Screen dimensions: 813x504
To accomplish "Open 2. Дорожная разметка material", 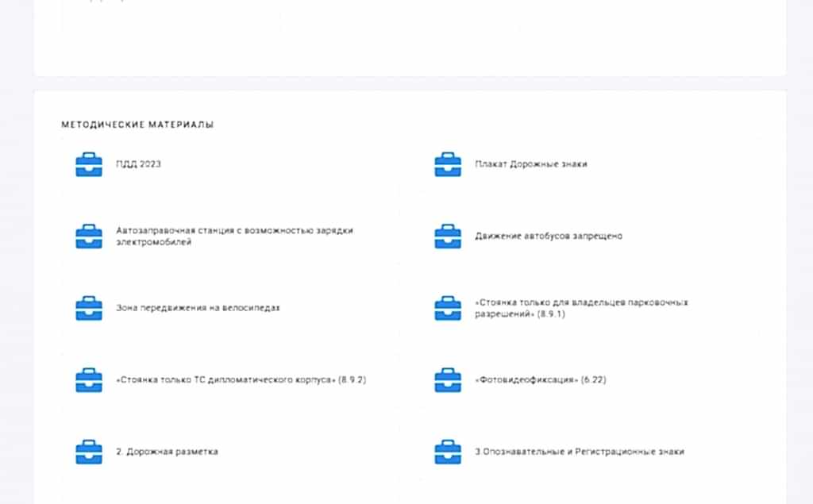I will (x=167, y=452).
